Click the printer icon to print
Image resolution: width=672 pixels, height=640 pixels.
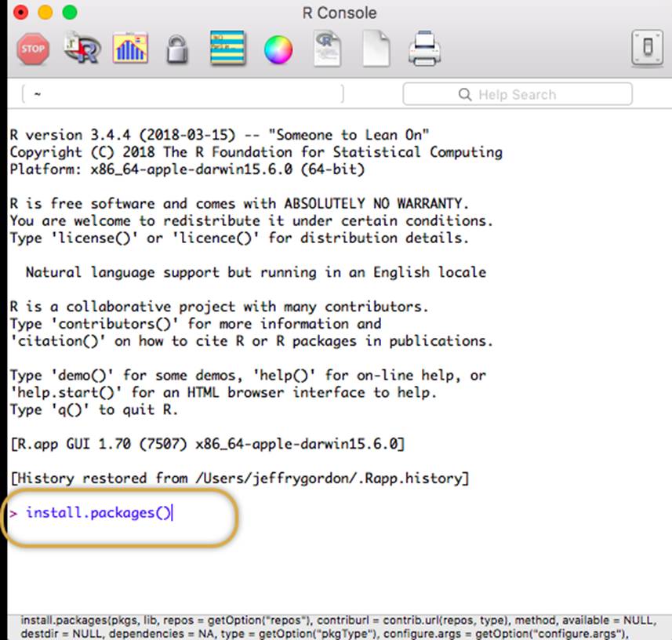click(424, 50)
